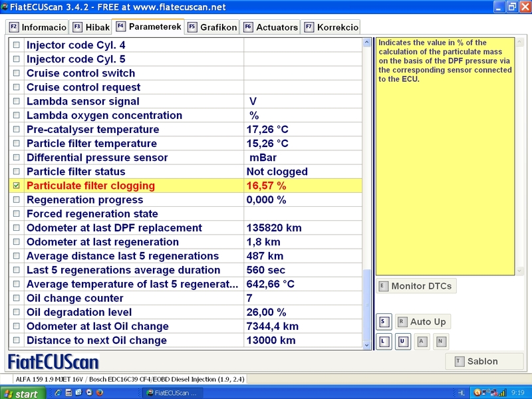Select the Cruise control request row

click(x=186, y=87)
